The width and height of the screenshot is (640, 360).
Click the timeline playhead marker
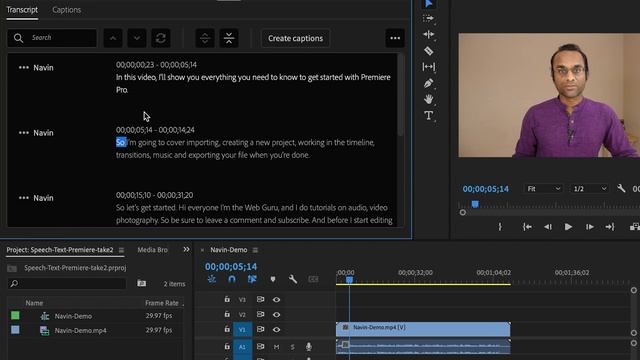click(x=349, y=280)
